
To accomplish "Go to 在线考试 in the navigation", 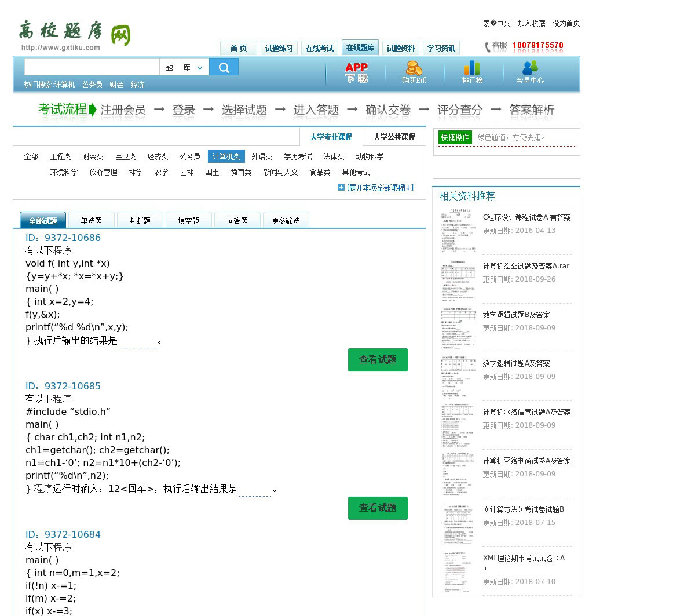I will click(319, 48).
